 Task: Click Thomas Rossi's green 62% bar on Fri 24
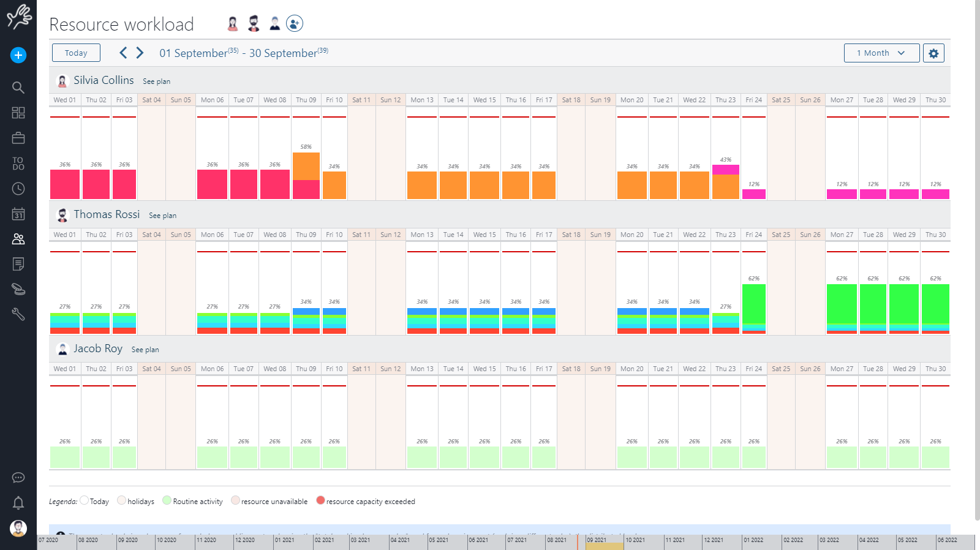(x=754, y=303)
